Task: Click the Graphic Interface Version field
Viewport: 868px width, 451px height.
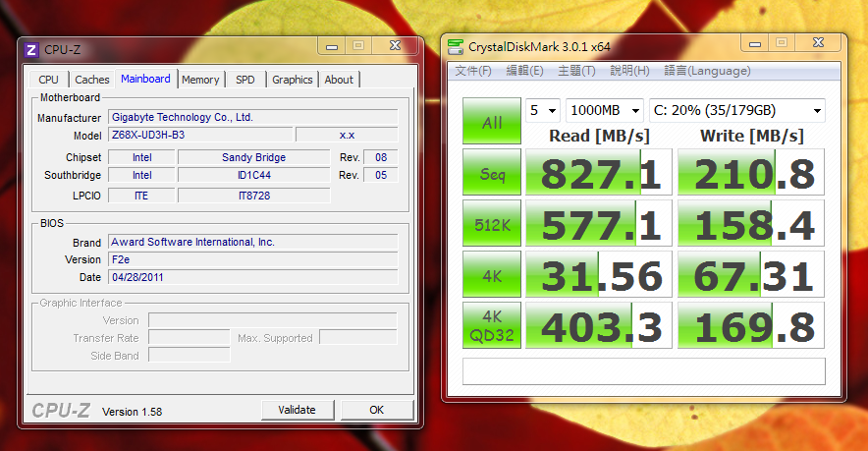Action: pyautogui.click(x=273, y=320)
